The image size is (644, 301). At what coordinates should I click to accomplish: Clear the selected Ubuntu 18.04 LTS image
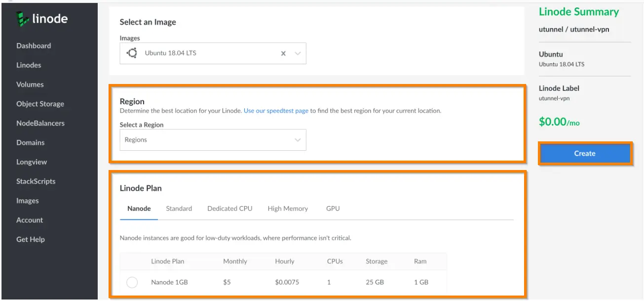[283, 53]
